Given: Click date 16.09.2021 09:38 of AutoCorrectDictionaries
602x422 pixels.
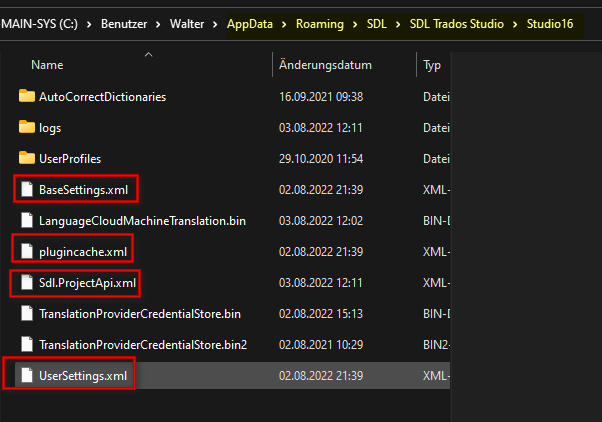Looking at the screenshot, I should coord(321,96).
